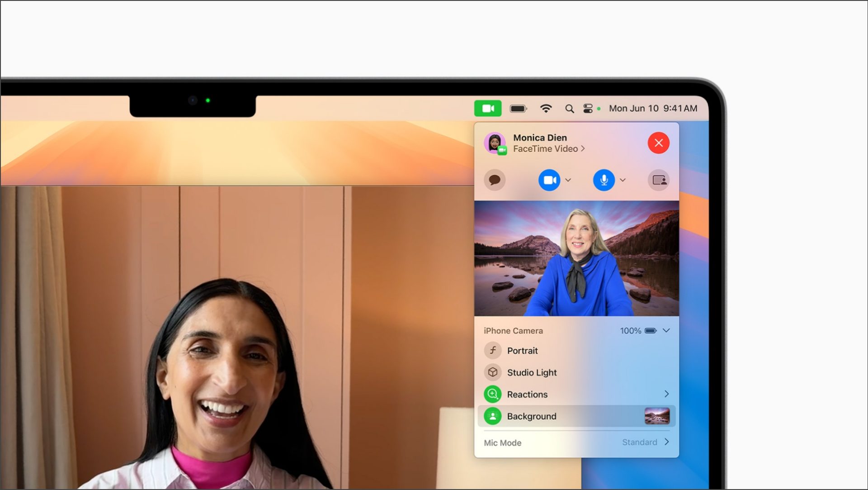This screenshot has width=868, height=490.
Task: Click the microphone icon to mute
Action: point(604,180)
